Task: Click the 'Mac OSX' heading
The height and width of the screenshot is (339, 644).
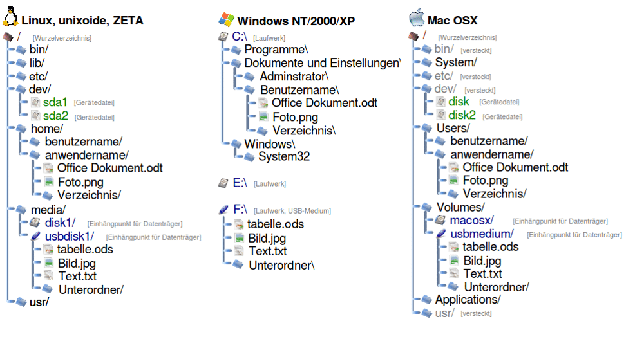Action: (452, 21)
